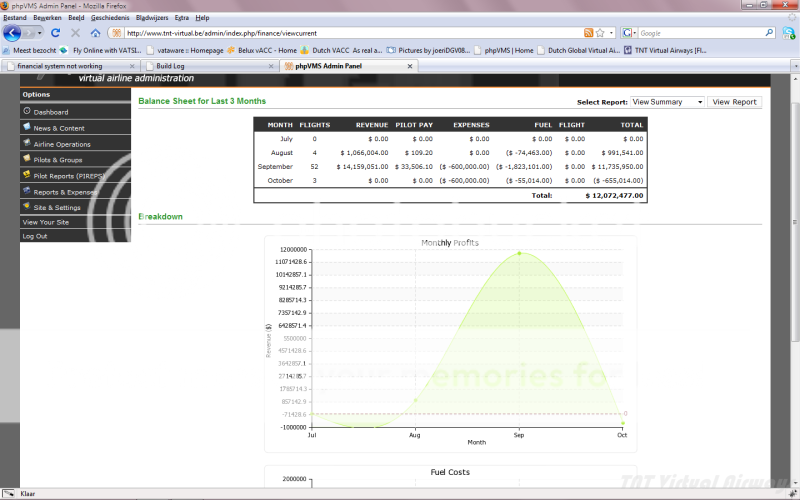Bookmark the page using the star icon
The height and width of the screenshot is (500, 800).
tap(600, 33)
